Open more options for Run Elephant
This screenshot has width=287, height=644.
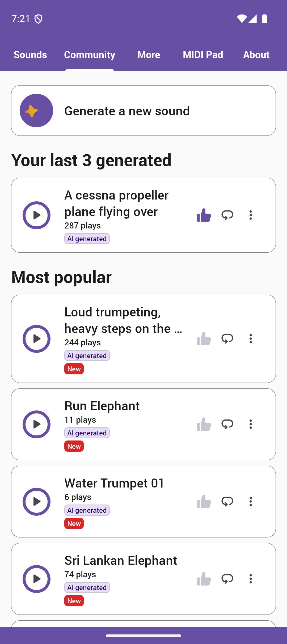251,424
